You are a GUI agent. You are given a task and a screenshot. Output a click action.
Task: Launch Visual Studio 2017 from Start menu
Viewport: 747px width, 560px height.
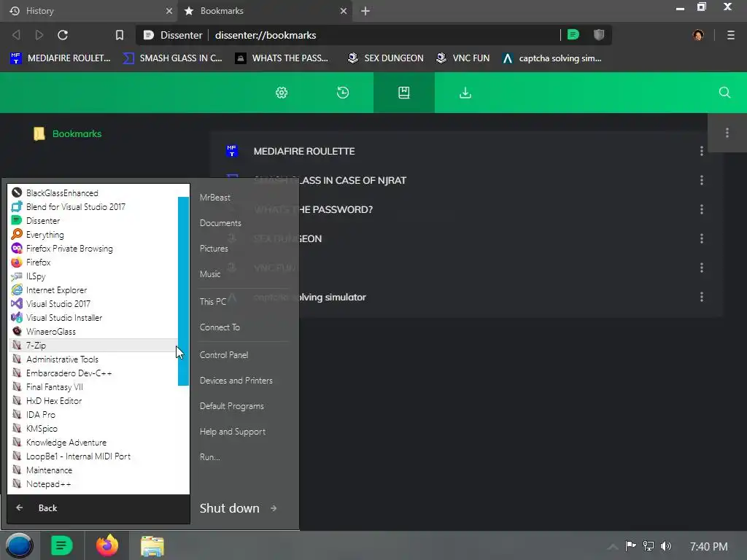93,304
